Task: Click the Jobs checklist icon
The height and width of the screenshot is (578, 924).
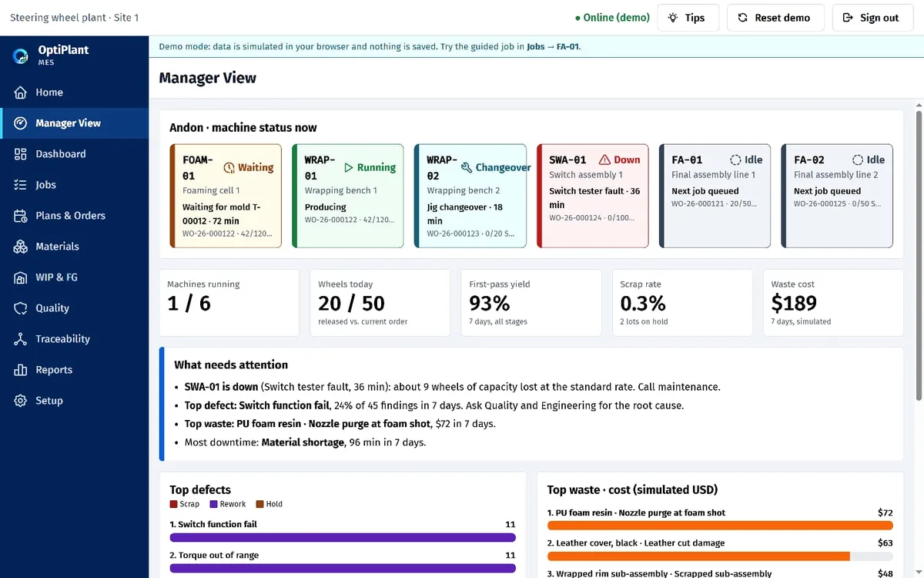Action: point(21,185)
